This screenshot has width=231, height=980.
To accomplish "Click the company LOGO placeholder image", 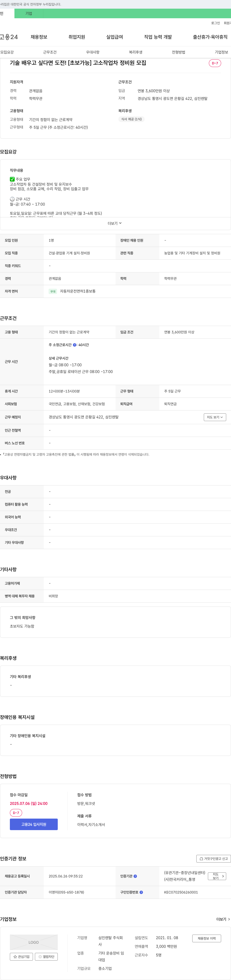I will click(x=34, y=942).
